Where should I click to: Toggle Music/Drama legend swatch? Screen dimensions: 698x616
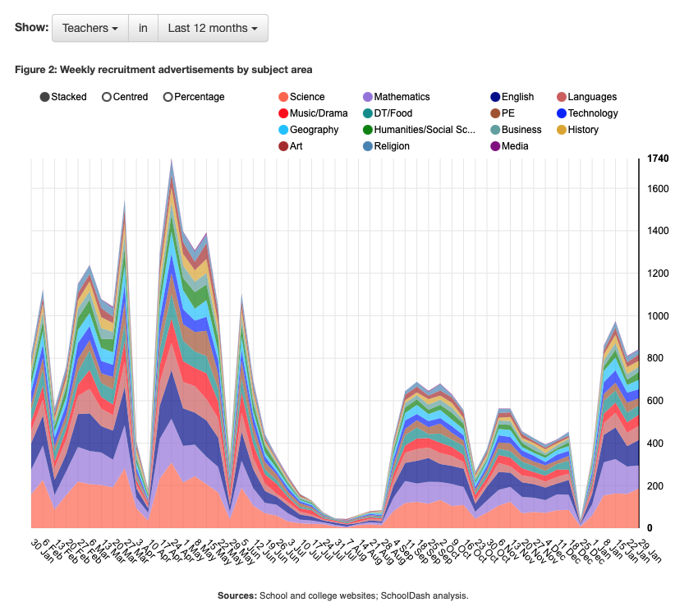click(283, 113)
